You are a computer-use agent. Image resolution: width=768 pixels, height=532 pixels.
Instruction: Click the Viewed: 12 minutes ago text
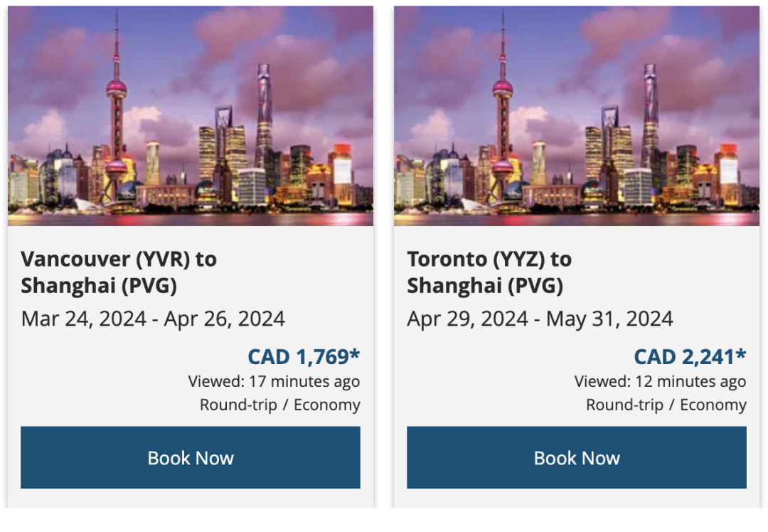click(x=660, y=382)
